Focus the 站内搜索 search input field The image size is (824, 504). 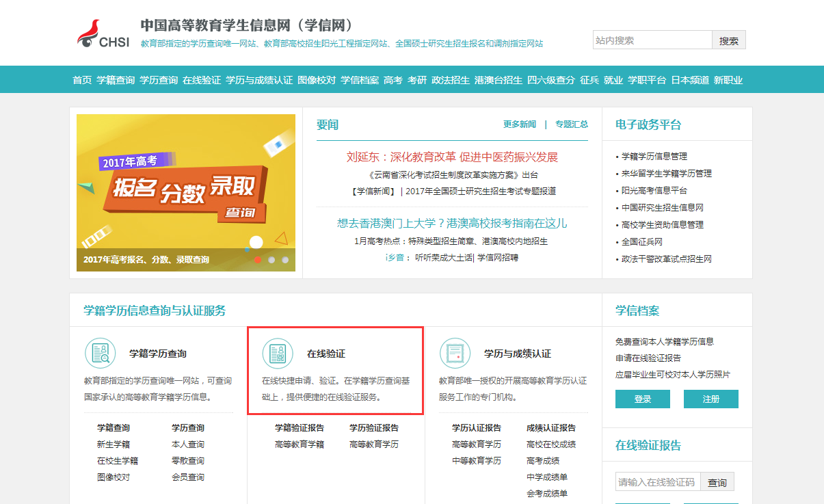click(x=652, y=40)
